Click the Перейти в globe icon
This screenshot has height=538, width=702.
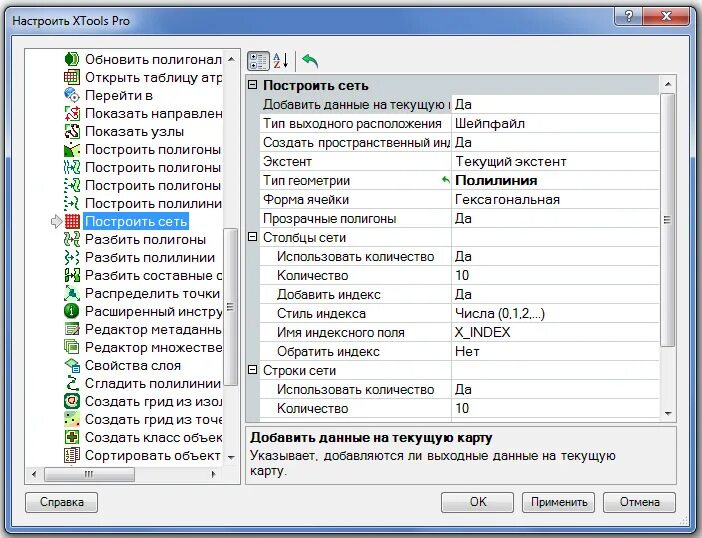[72, 95]
